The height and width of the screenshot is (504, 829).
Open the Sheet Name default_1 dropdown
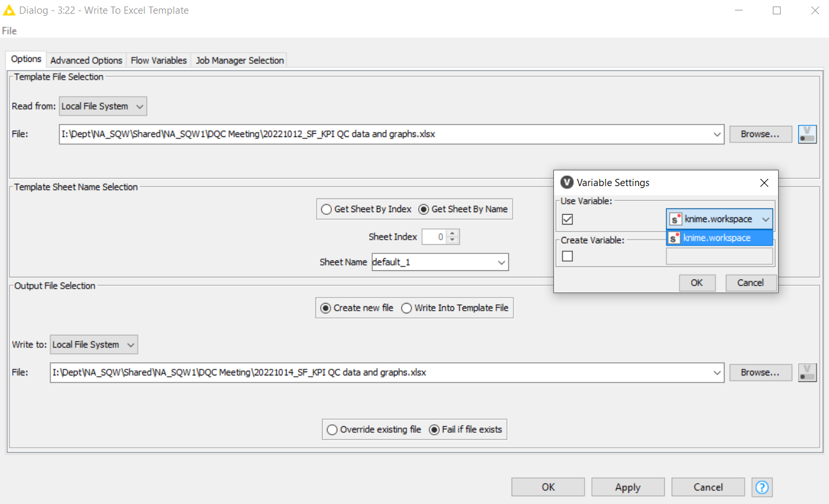[502, 262]
